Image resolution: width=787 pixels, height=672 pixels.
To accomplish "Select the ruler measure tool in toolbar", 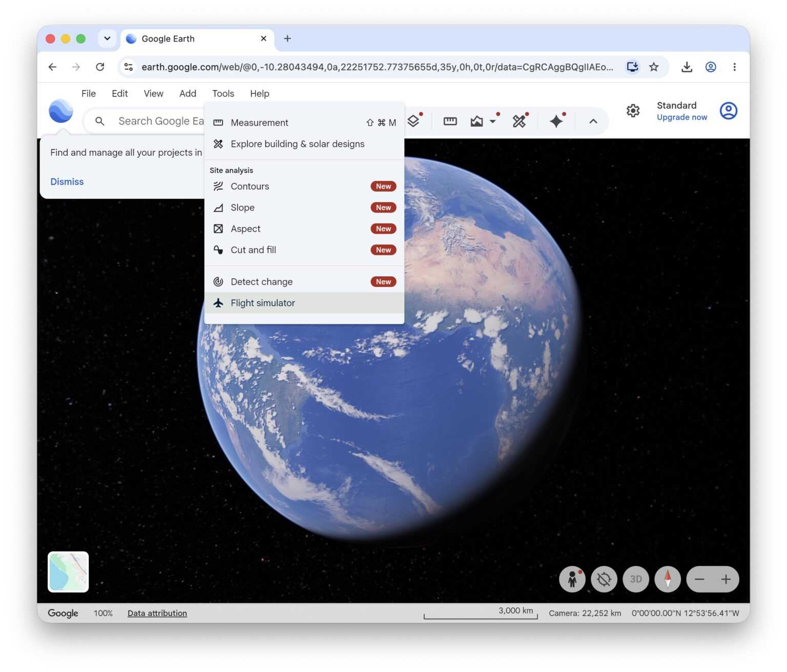I will pos(450,121).
